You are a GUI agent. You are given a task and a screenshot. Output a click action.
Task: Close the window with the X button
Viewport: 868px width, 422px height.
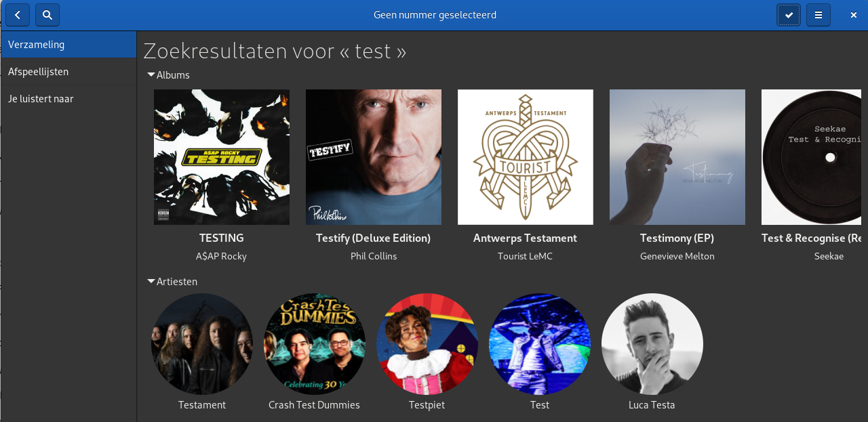coord(854,15)
